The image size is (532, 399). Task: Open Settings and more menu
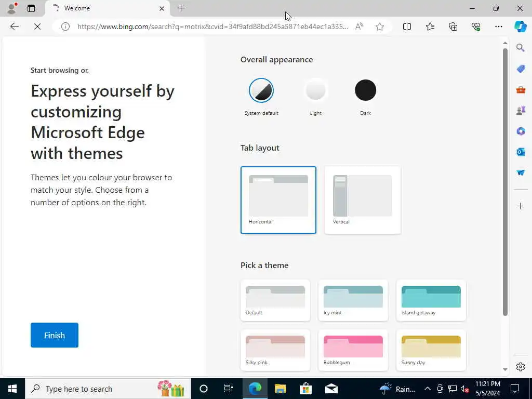point(498,26)
